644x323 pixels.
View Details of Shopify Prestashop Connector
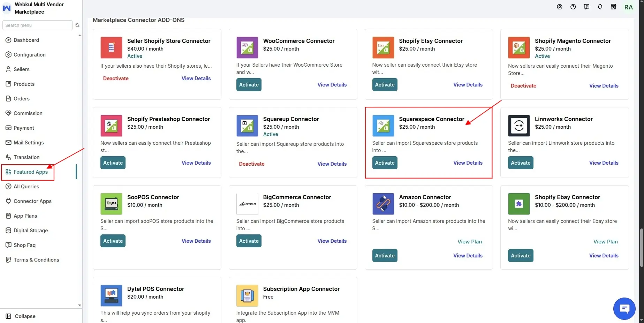196,163
